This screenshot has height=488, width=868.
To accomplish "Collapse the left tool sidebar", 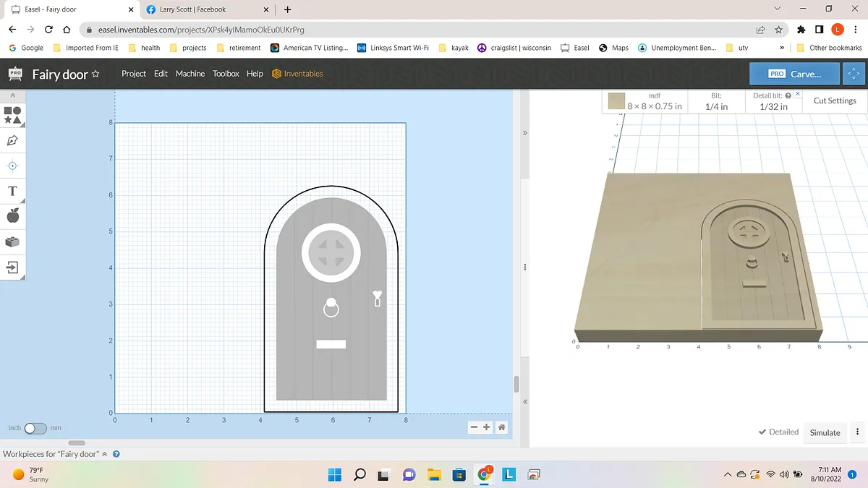I will (12, 95).
